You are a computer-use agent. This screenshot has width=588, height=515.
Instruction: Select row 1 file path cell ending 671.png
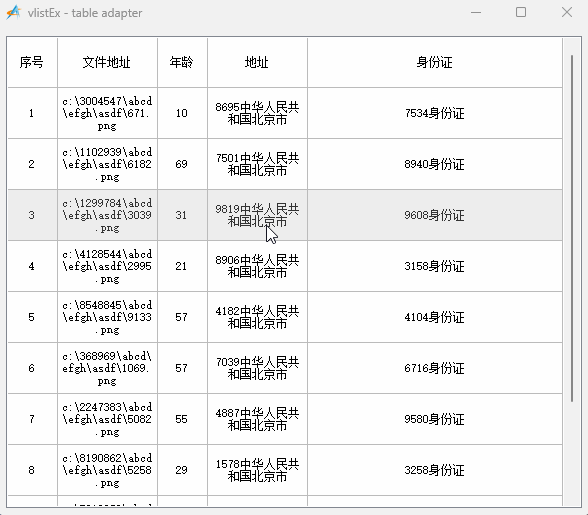coord(107,113)
